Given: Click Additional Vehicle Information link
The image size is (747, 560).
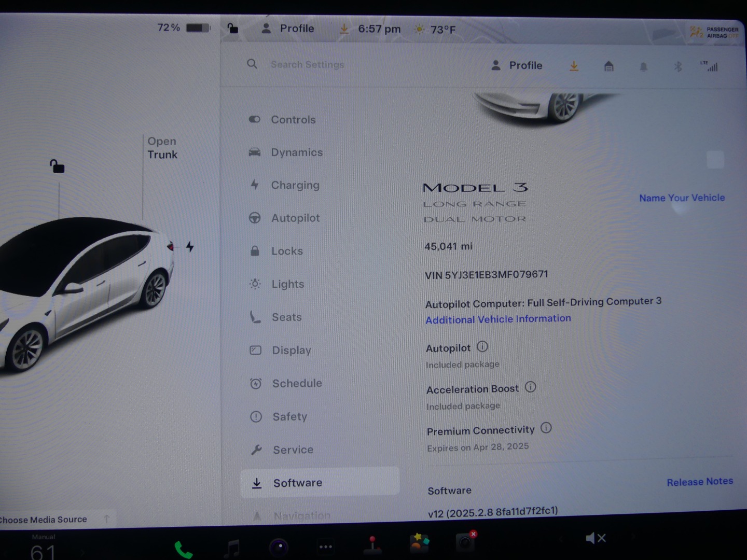Looking at the screenshot, I should (x=498, y=319).
